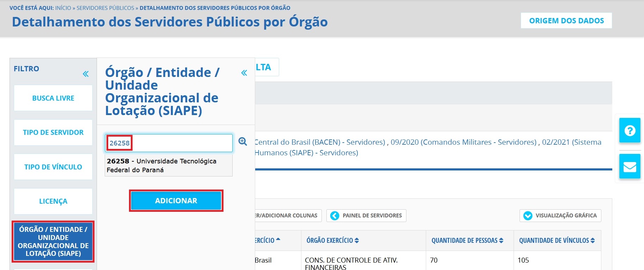Click the ADICIONAR button

[176, 201]
